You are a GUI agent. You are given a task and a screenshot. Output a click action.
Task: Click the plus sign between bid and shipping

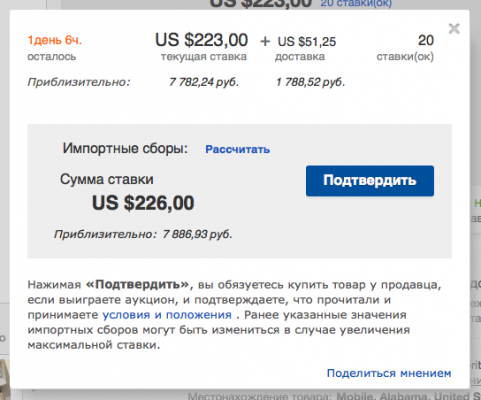click(x=265, y=42)
